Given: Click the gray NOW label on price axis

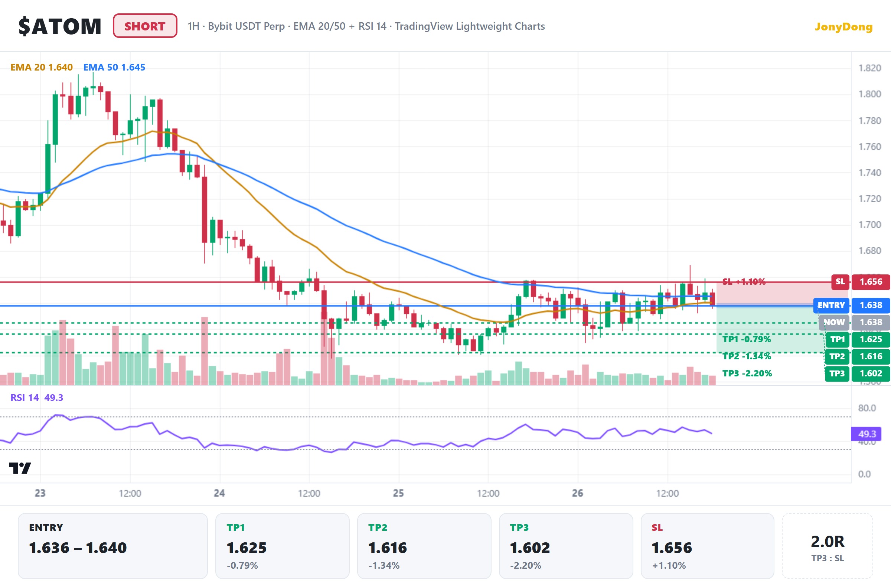Looking at the screenshot, I should point(833,323).
